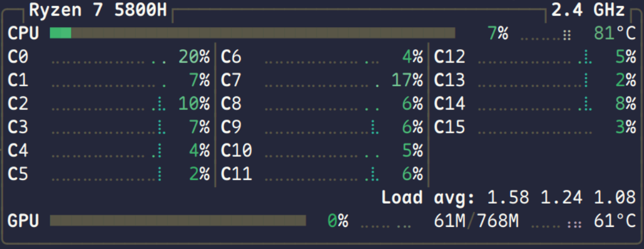Click core C12 mini graph
This screenshot has height=249, width=644.
tap(535, 58)
